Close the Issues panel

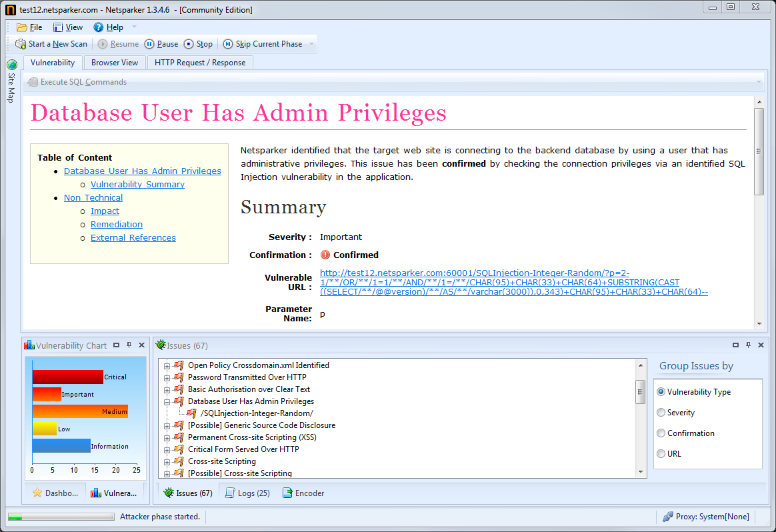tap(761, 345)
